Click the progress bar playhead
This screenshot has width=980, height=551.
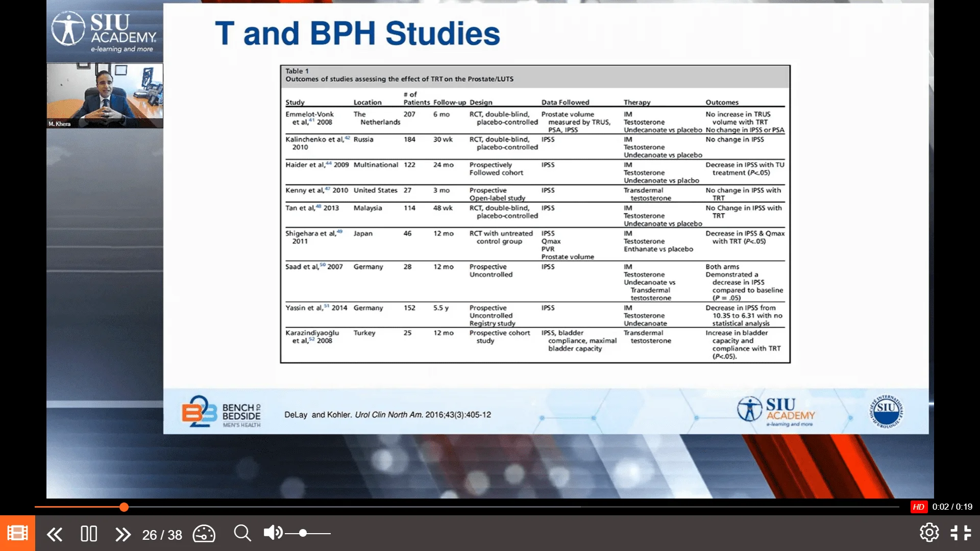pos(124,507)
